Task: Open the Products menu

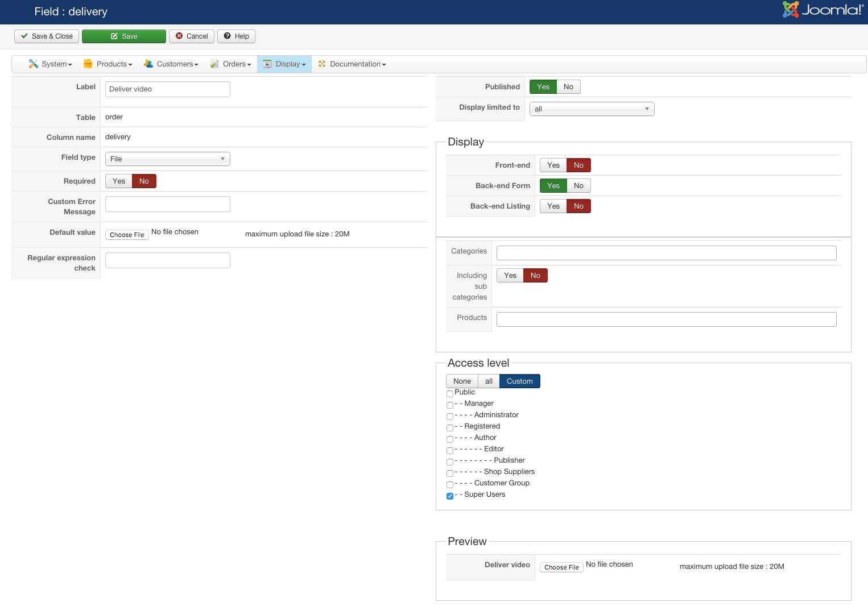Action: click(108, 64)
